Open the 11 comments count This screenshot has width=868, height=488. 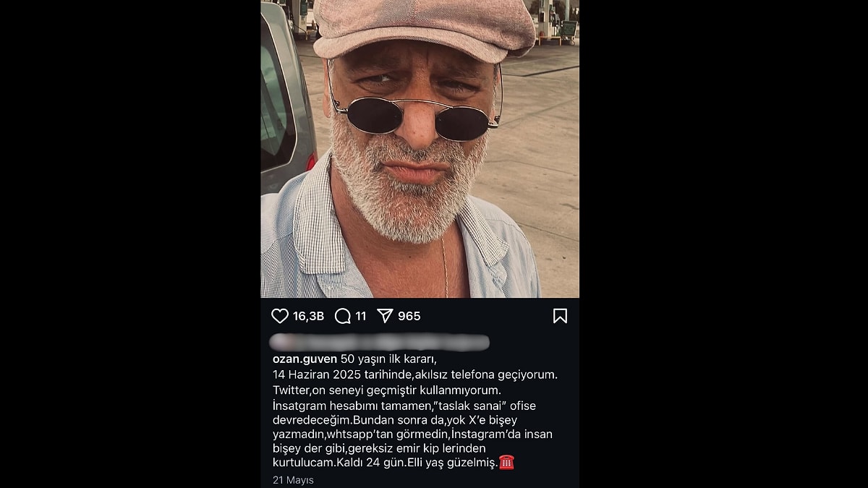point(361,316)
